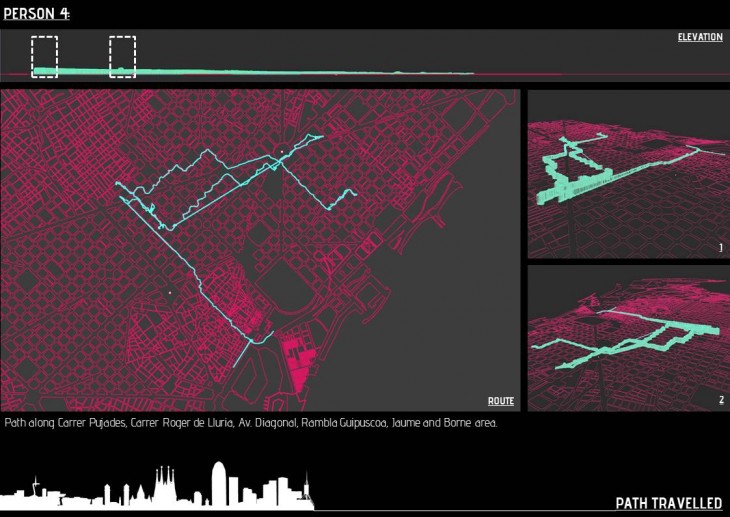Click the PERSON 4 heading

pos(35,13)
